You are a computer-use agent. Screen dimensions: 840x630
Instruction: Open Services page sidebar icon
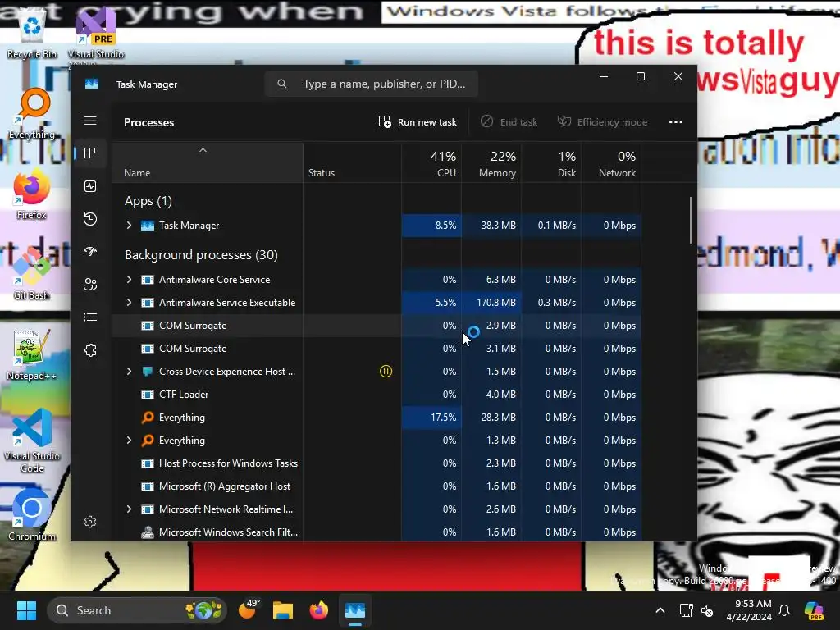click(90, 349)
